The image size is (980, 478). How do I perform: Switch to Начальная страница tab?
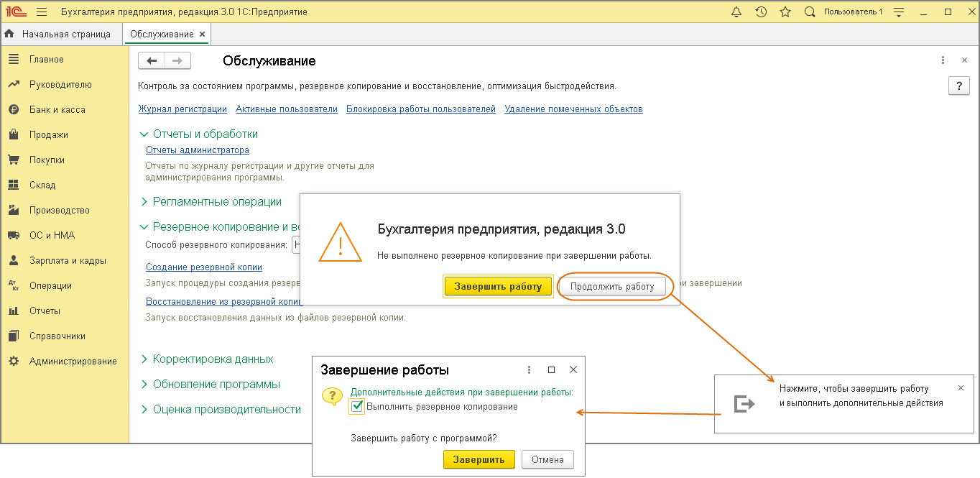tap(62, 34)
